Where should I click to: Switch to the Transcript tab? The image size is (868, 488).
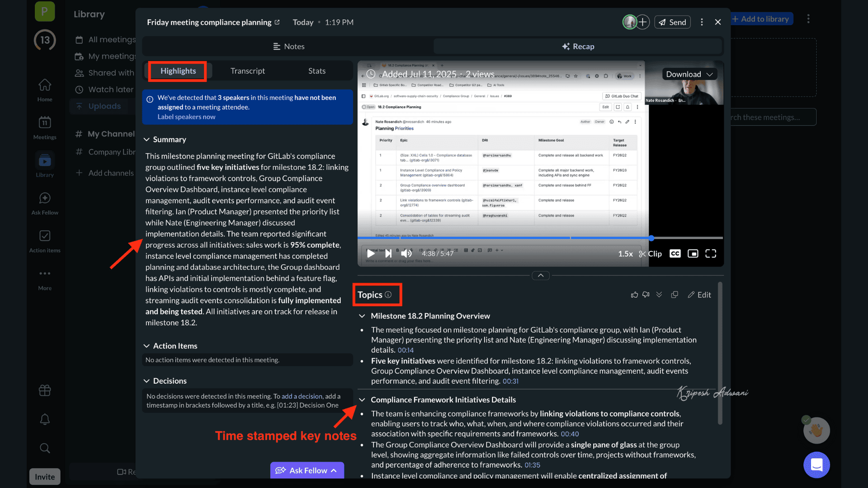point(247,71)
